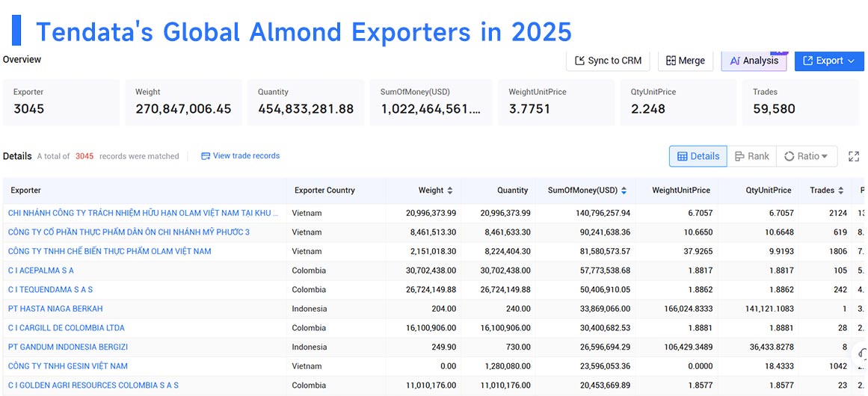Image resolution: width=868 pixels, height=396 pixels.
Task: Open exporter C I TEQUENDAMA S A S
Action: [50, 290]
